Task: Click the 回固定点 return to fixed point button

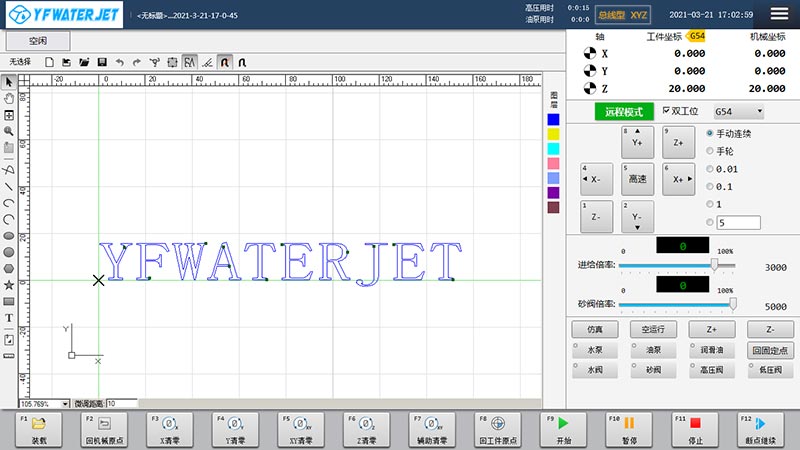Action: click(x=770, y=350)
